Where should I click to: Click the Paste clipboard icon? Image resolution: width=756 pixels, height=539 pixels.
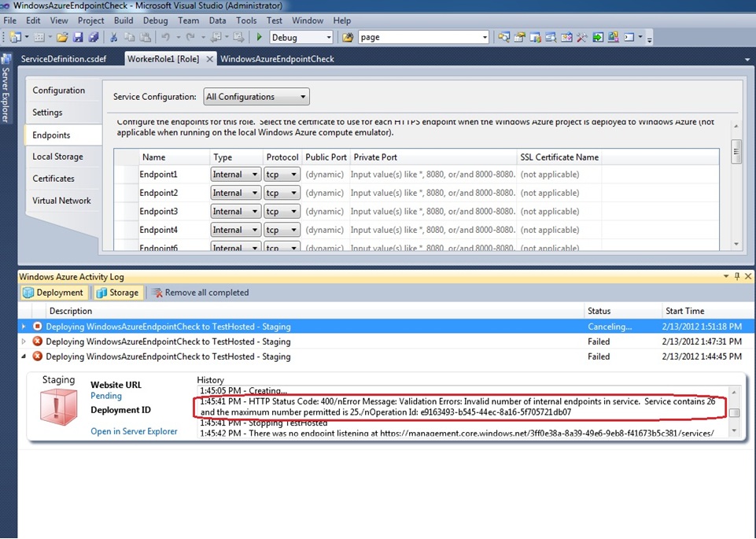[145, 37]
